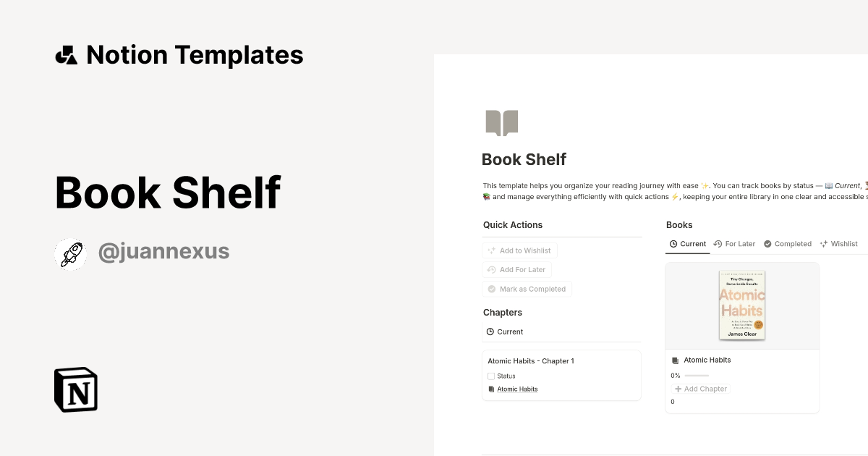Click the open book page icon
This screenshot has height=456, width=868.
click(x=501, y=122)
